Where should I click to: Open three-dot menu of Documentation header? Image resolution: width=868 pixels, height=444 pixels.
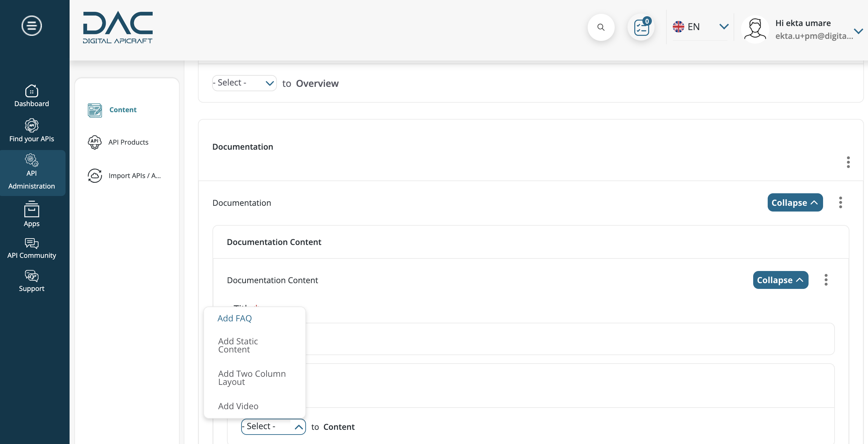(848, 162)
